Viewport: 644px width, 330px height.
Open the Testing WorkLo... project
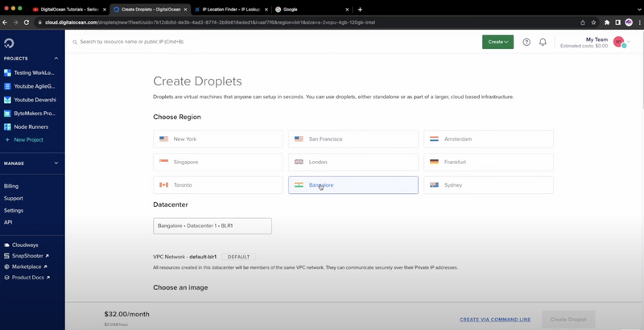click(29, 72)
